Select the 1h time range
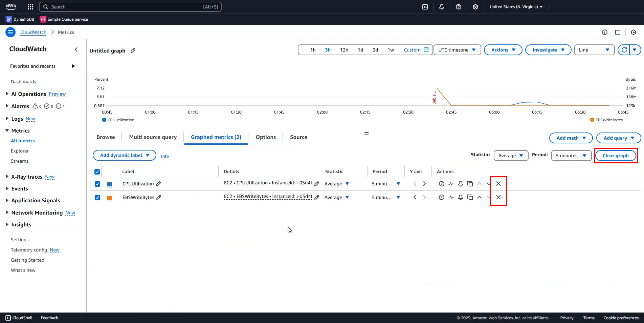The height and width of the screenshot is (323, 644). [313, 50]
